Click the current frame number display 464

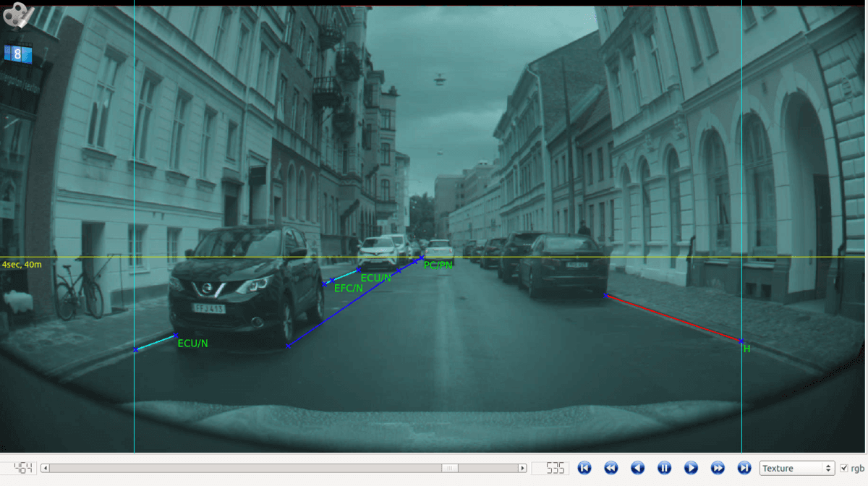click(x=19, y=468)
